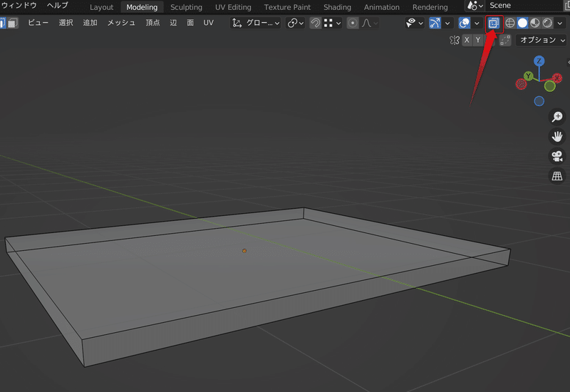Open 頂点 menu
The image size is (570, 392).
click(152, 23)
